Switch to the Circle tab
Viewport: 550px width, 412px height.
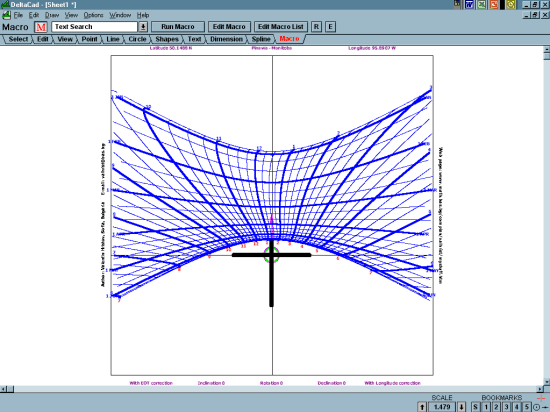tap(137, 39)
